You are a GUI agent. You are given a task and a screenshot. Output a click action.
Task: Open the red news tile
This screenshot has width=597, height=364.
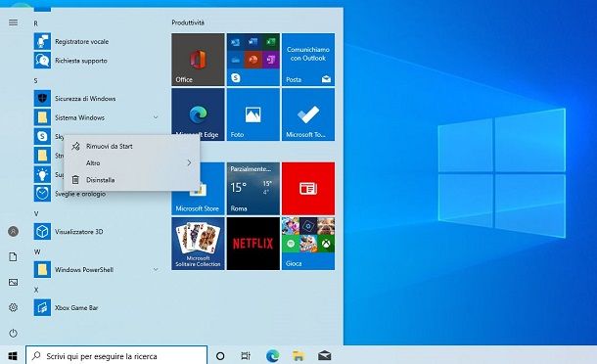coord(308,189)
